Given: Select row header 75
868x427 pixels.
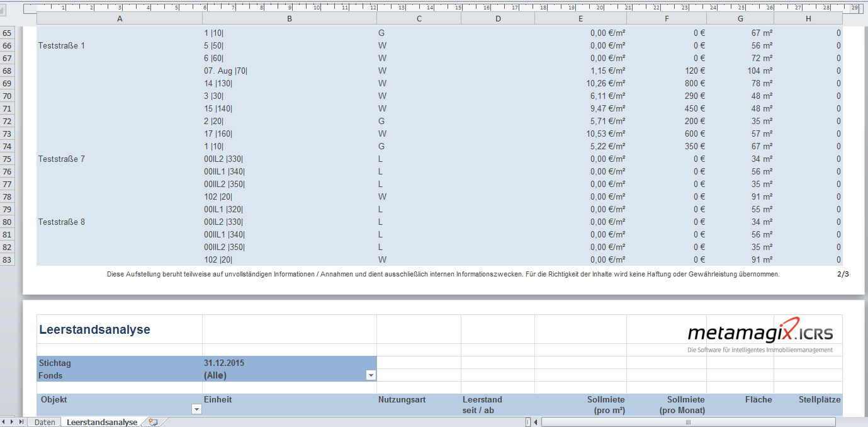Looking at the screenshot, I should tap(8, 159).
